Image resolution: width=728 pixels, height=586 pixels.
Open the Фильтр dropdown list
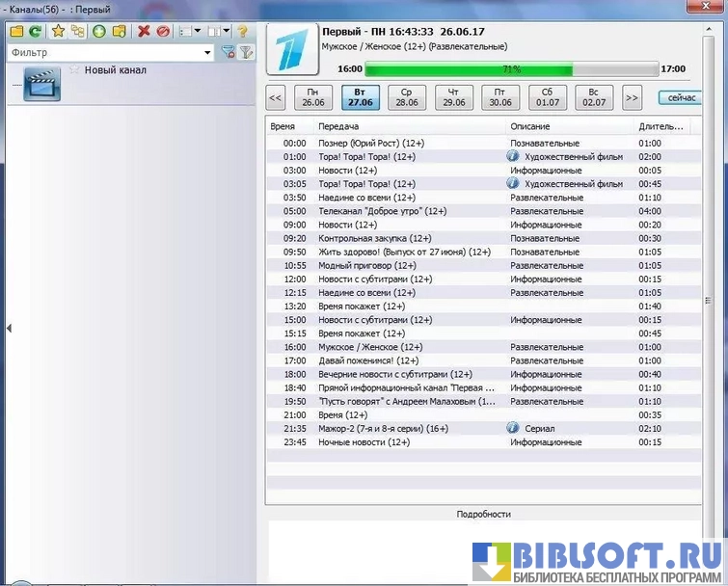pos(208,53)
